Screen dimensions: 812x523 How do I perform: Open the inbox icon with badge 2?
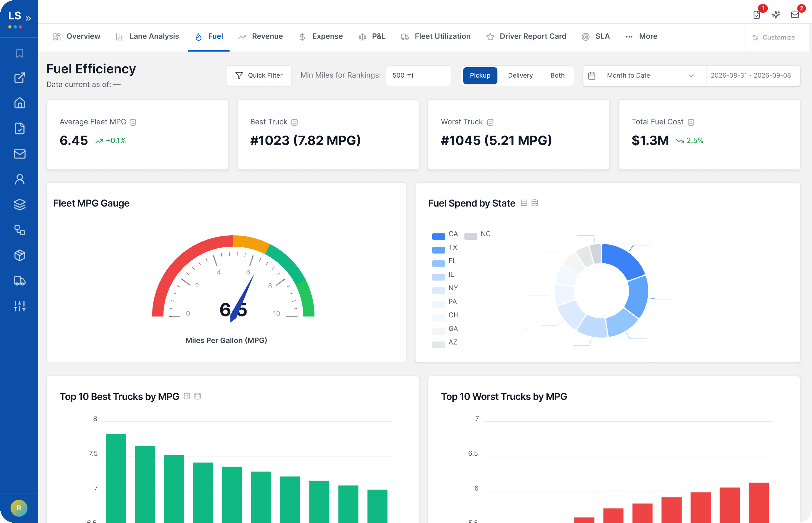click(795, 15)
